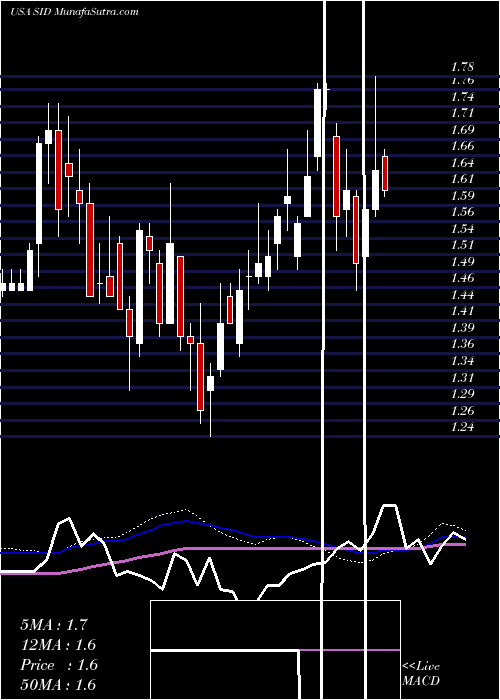
Task: Select the 1.64 price axis label
Action: [x=462, y=162]
